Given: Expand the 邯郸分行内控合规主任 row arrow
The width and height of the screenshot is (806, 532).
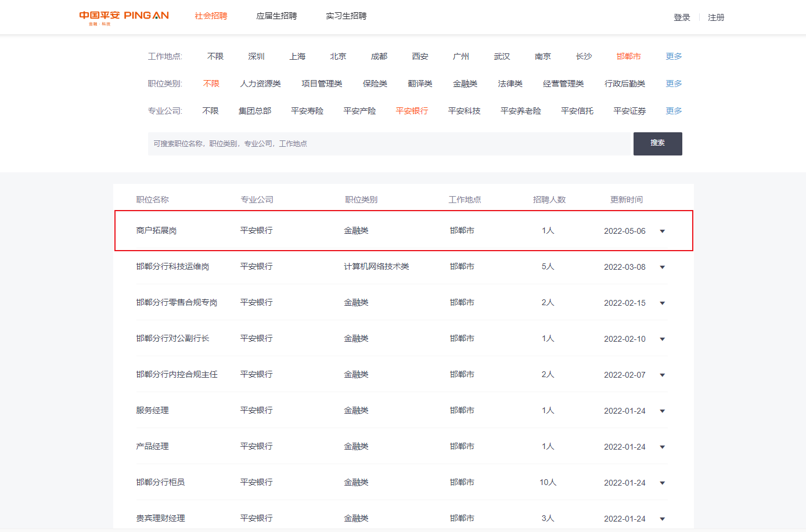Looking at the screenshot, I should pos(662,375).
